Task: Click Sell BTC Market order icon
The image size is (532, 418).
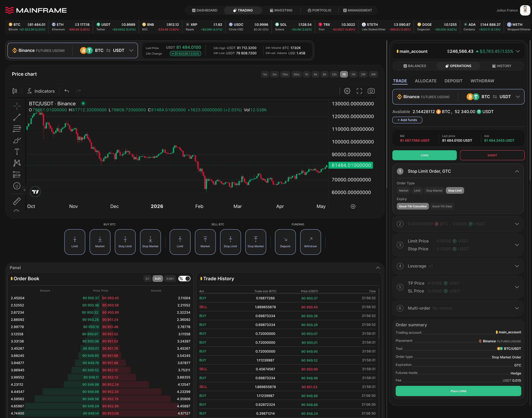Action: tap(205, 242)
